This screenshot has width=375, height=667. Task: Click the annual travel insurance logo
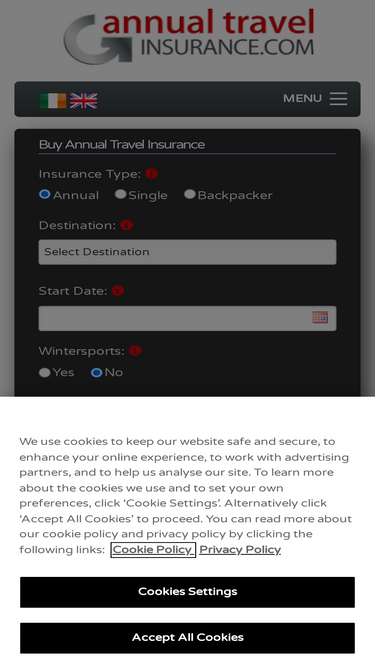[x=189, y=37]
